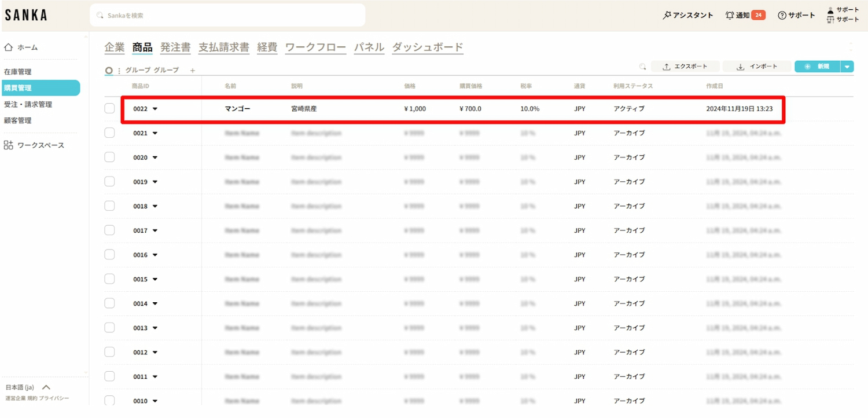Expand the arrow next to 0019
This screenshot has height=418, width=868.
click(x=155, y=182)
